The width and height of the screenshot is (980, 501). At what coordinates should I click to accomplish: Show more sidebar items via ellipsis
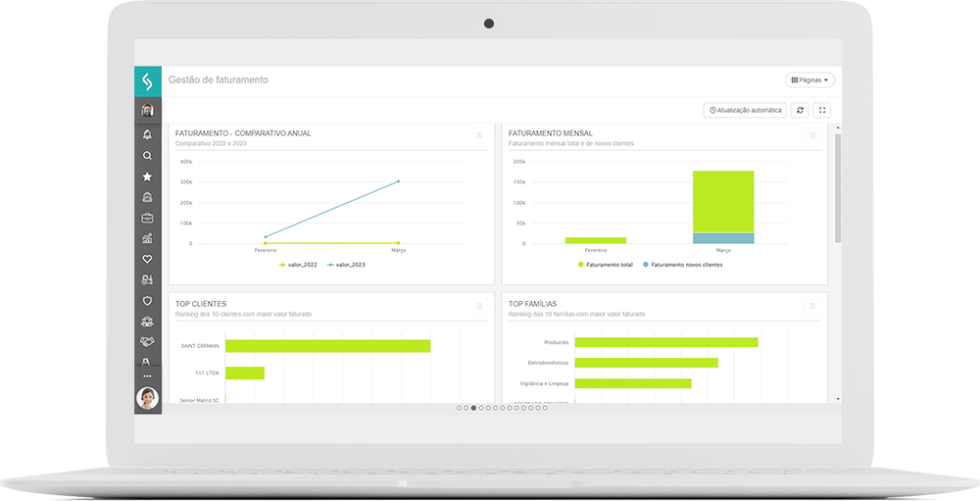[x=147, y=376]
